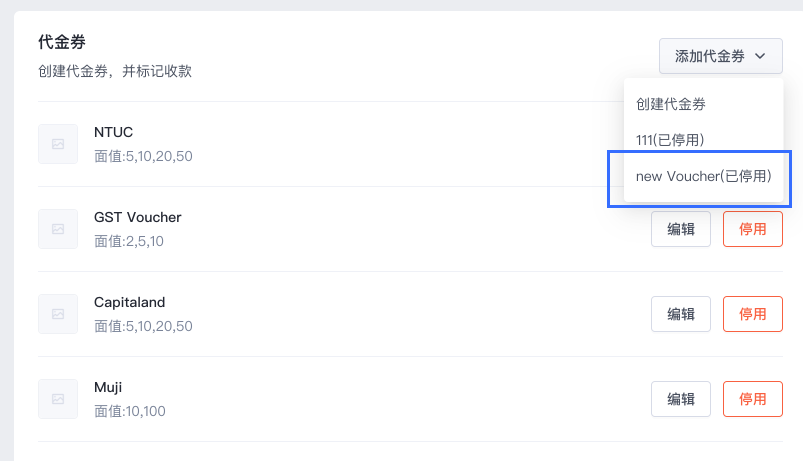Edit the Muji voucher
803x461 pixels.
coord(681,399)
